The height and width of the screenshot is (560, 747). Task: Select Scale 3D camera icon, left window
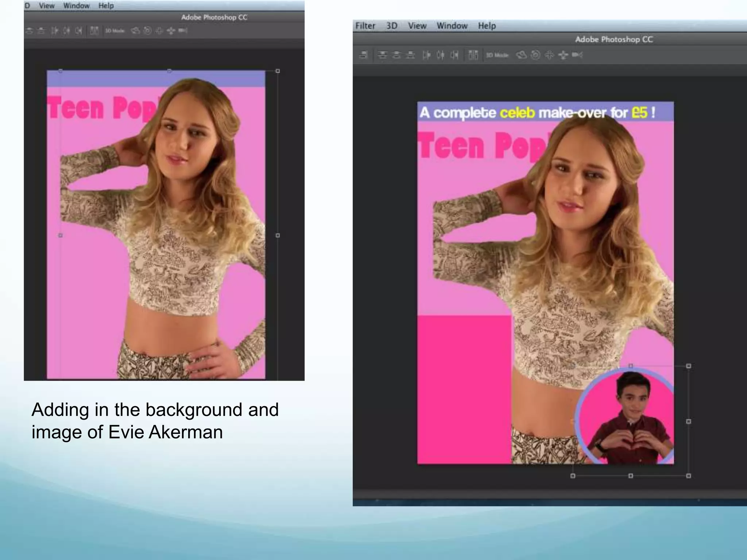click(183, 31)
